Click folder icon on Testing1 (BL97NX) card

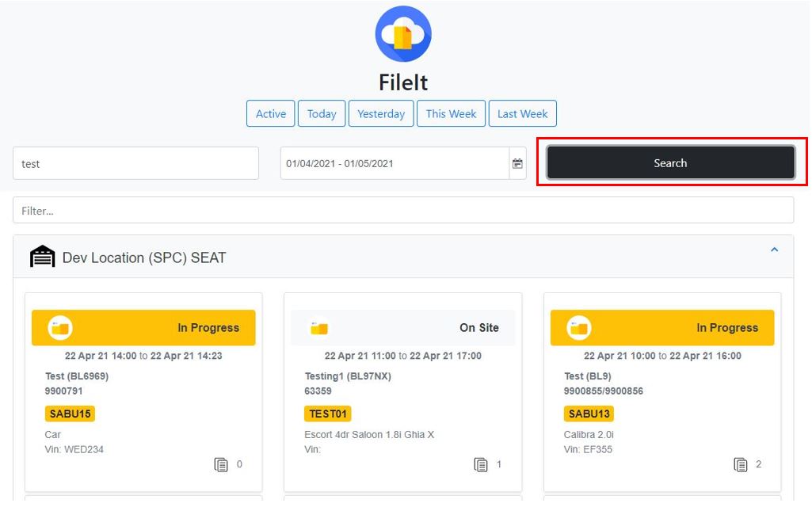pyautogui.click(x=319, y=328)
